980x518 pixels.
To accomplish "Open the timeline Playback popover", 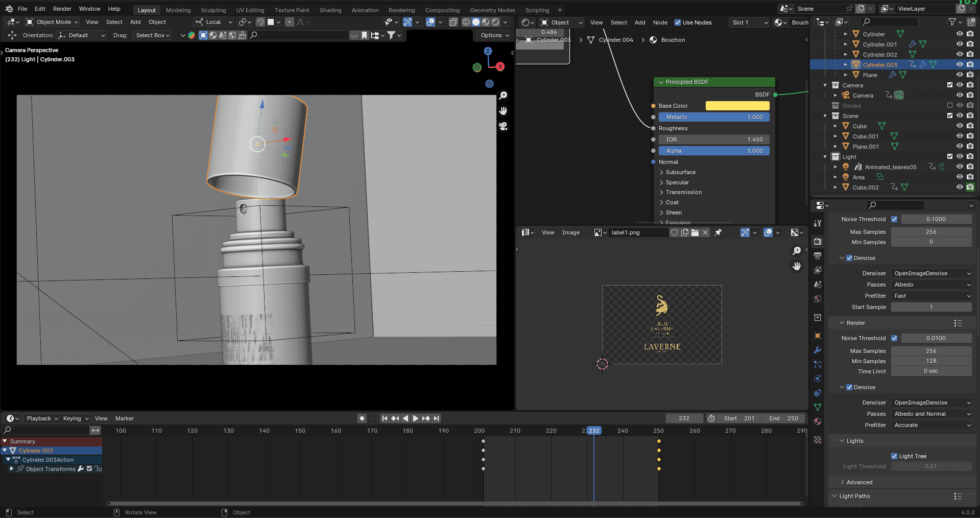I will coord(42,418).
